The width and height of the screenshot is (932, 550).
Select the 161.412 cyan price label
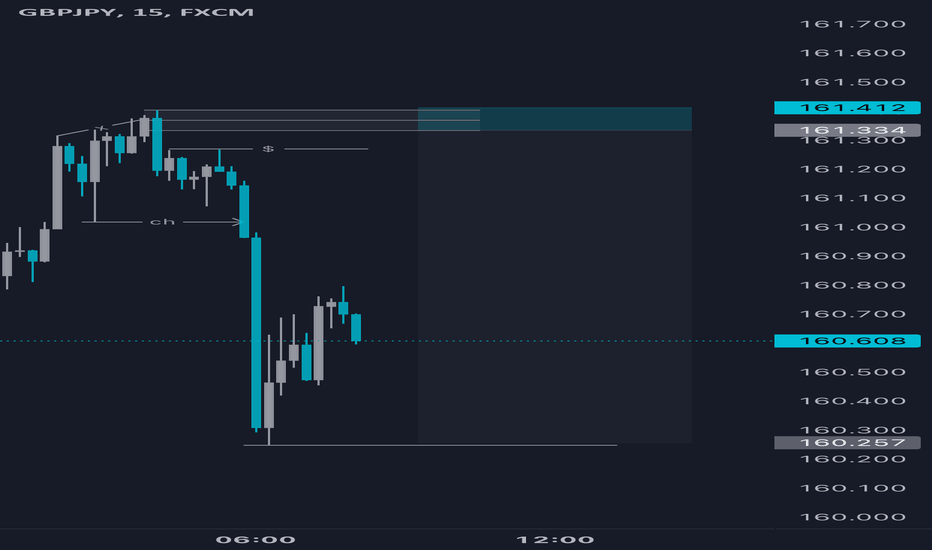point(847,108)
